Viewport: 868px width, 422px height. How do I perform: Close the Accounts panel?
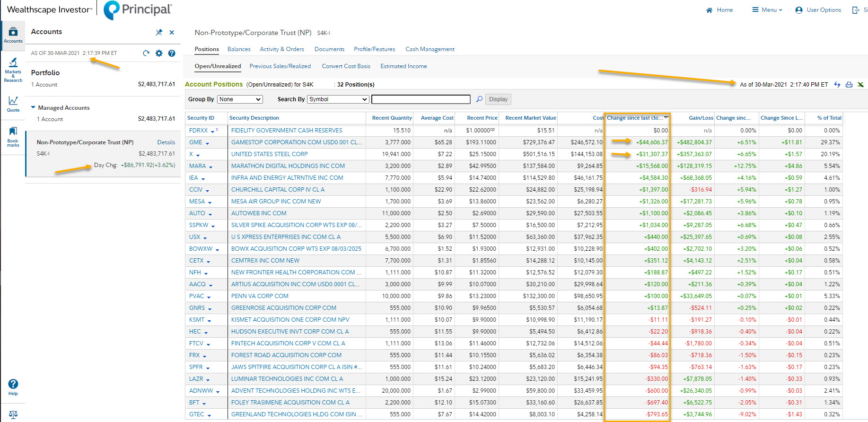tap(172, 32)
